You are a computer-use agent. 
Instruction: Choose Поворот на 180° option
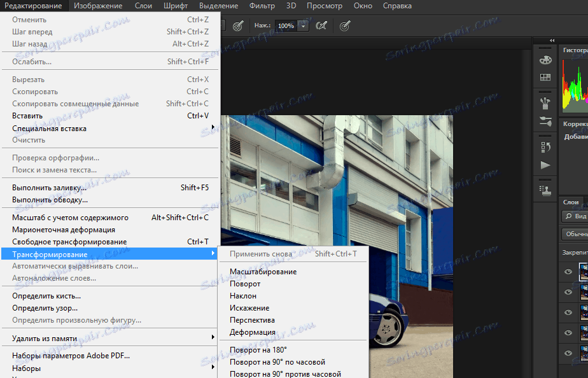pos(258,350)
